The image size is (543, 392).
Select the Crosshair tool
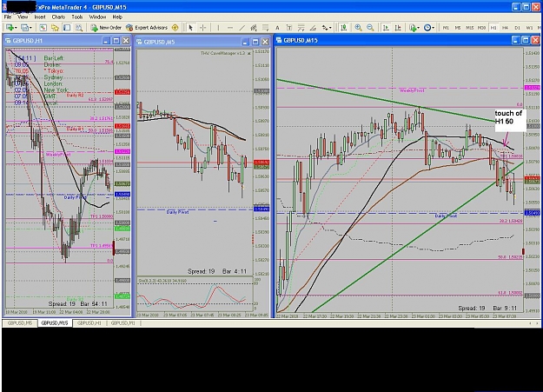click(x=203, y=28)
